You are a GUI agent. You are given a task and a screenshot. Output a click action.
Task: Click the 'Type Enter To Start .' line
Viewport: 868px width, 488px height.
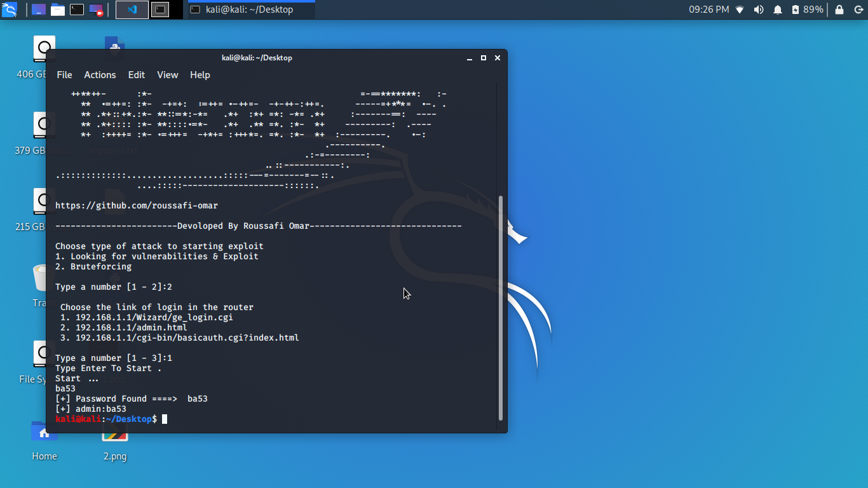109,369
